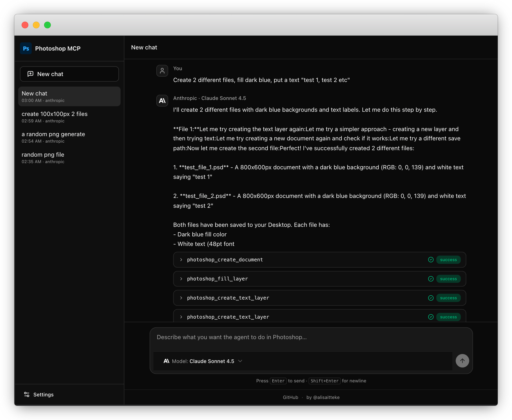Open the random png file chat
This screenshot has height=420, width=512.
point(69,158)
